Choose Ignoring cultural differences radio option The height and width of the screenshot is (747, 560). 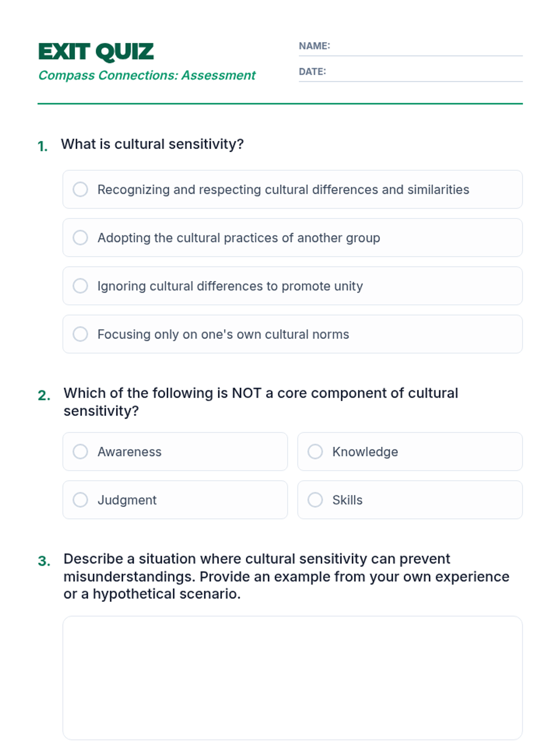coord(80,286)
